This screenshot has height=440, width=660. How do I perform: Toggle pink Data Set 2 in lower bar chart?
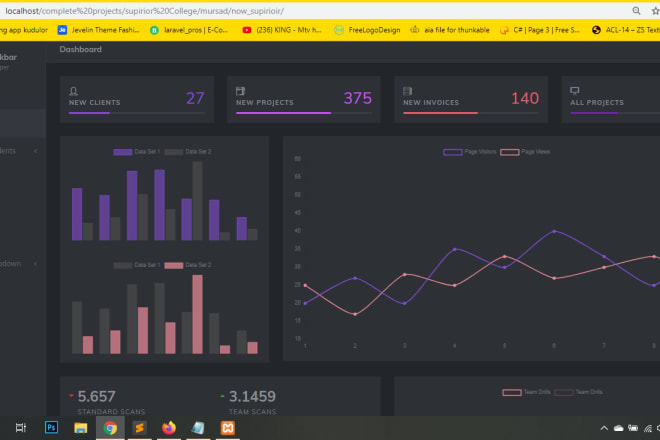point(188,265)
